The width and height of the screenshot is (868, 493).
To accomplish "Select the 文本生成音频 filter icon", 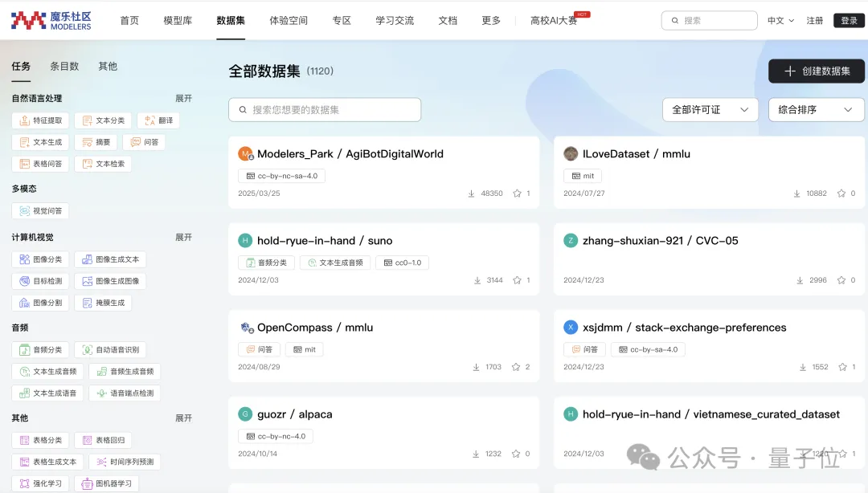I will [47, 371].
